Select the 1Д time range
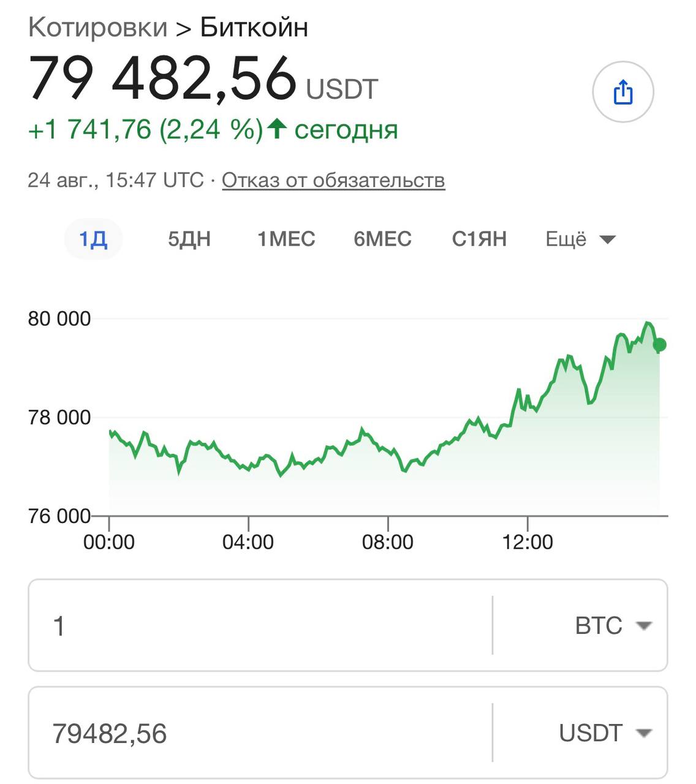Image resolution: width=696 pixels, height=784 pixels. (x=93, y=239)
